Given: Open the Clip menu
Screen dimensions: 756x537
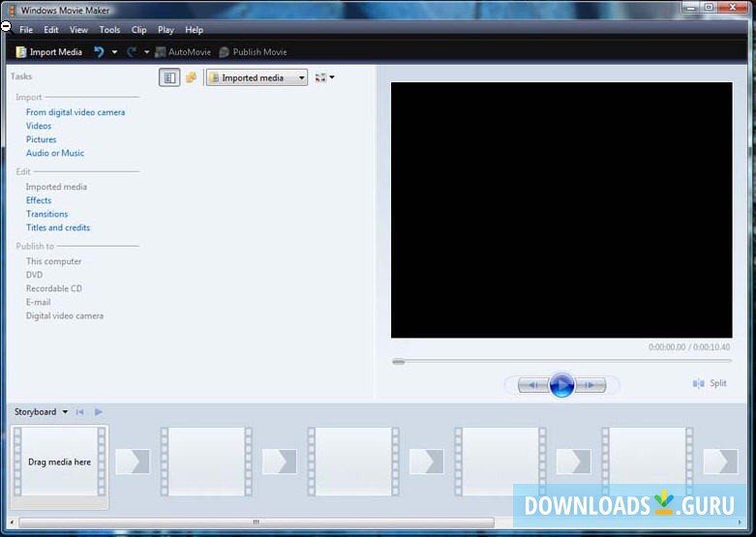Looking at the screenshot, I should tap(139, 30).
